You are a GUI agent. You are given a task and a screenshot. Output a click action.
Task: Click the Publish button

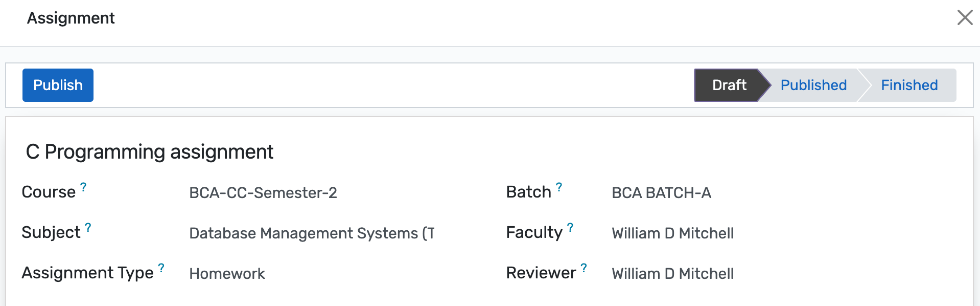click(x=58, y=85)
